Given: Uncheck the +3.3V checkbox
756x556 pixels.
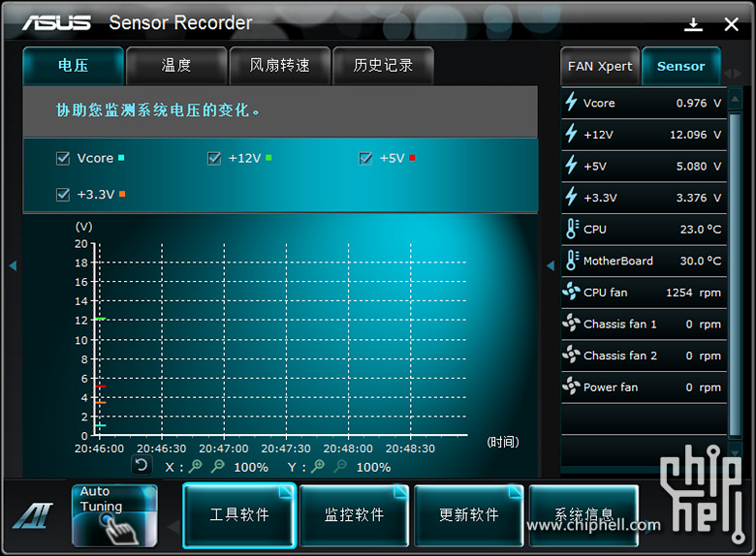Looking at the screenshot, I should pyautogui.click(x=63, y=194).
